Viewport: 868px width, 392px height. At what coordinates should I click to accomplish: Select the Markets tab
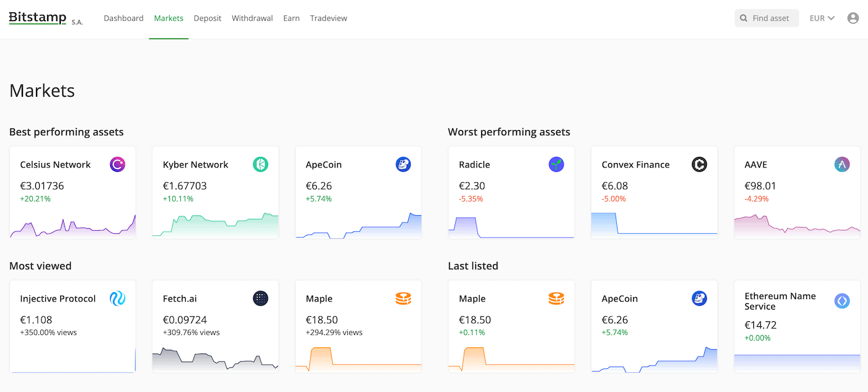[x=169, y=18]
